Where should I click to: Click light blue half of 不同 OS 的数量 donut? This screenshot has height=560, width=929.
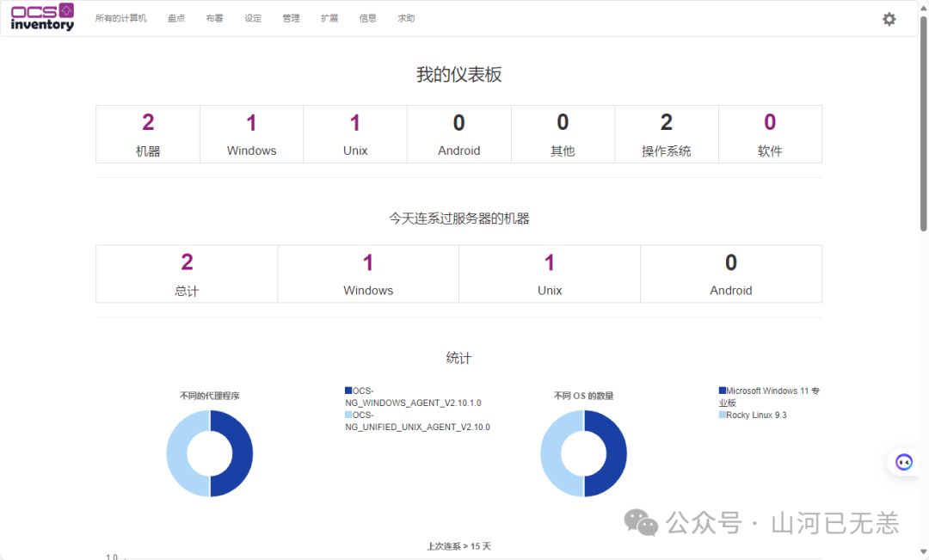pos(551,453)
